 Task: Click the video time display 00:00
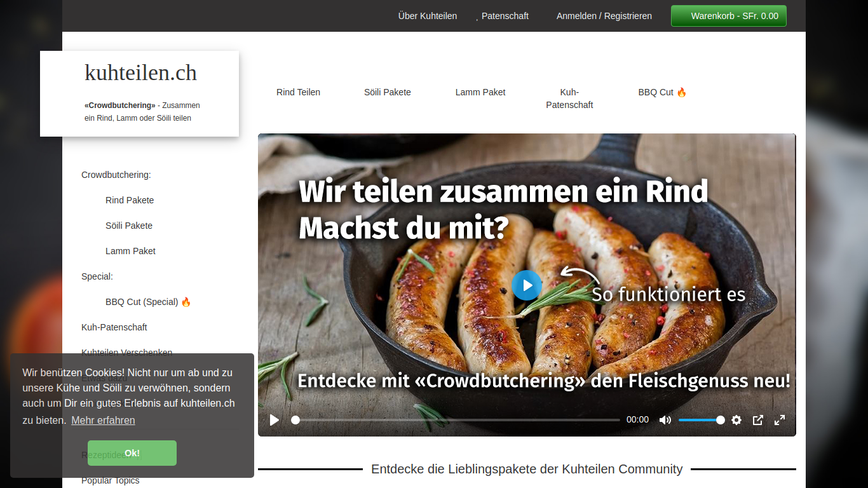tap(637, 420)
